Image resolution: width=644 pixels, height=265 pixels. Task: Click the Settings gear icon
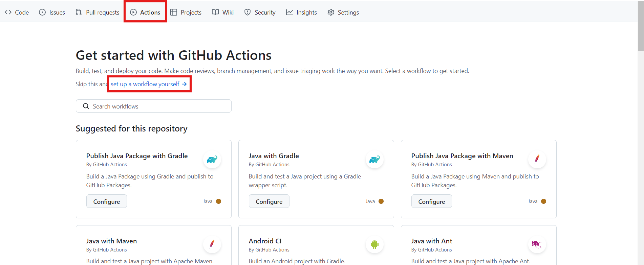pos(331,12)
